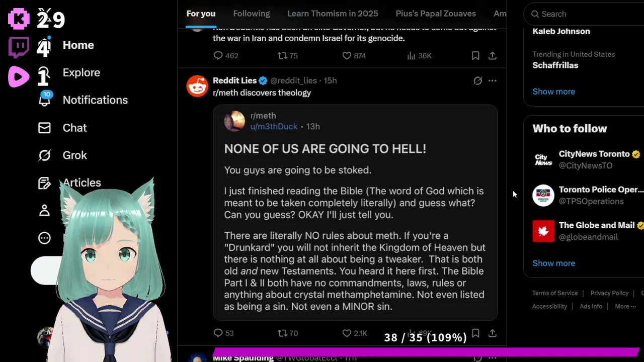Open the Chat envelope icon
This screenshot has height=362, width=644.
44,128
